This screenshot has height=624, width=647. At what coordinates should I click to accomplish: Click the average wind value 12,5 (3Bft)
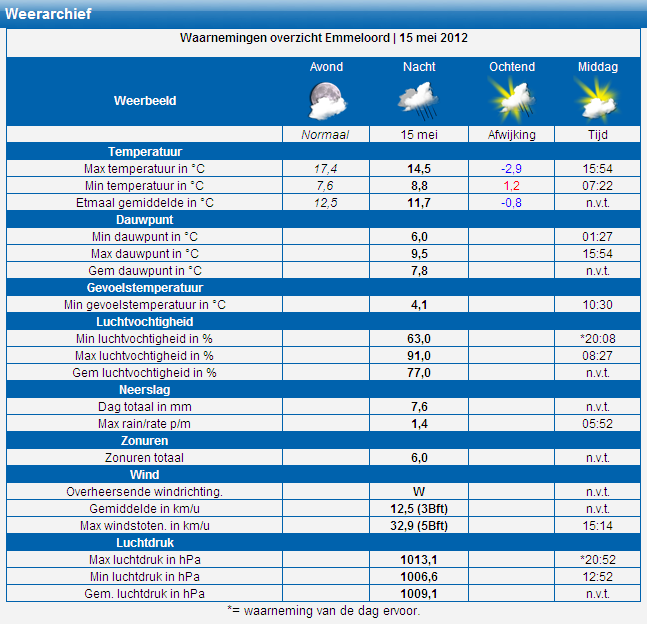[x=419, y=509]
